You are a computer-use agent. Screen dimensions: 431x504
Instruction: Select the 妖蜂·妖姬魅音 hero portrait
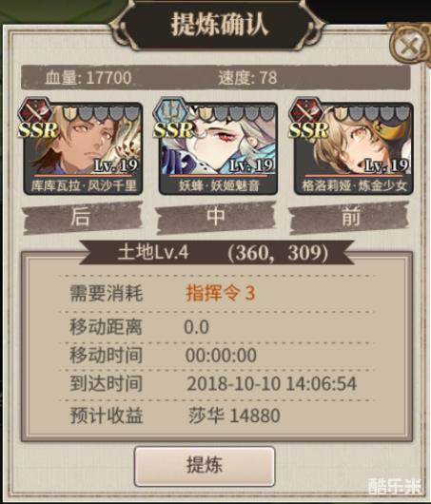(x=218, y=148)
